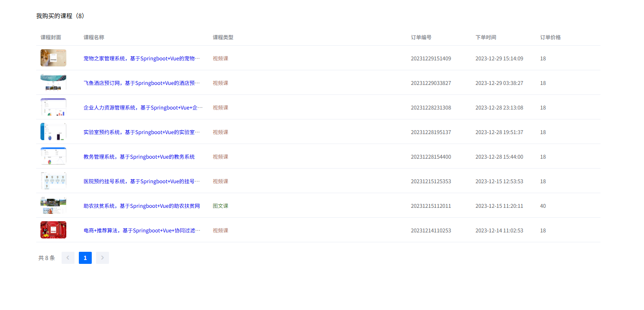The width and height of the screenshot is (644, 310).
Task: Click order time 2023-12-14 11:02:53
Action: tap(499, 230)
